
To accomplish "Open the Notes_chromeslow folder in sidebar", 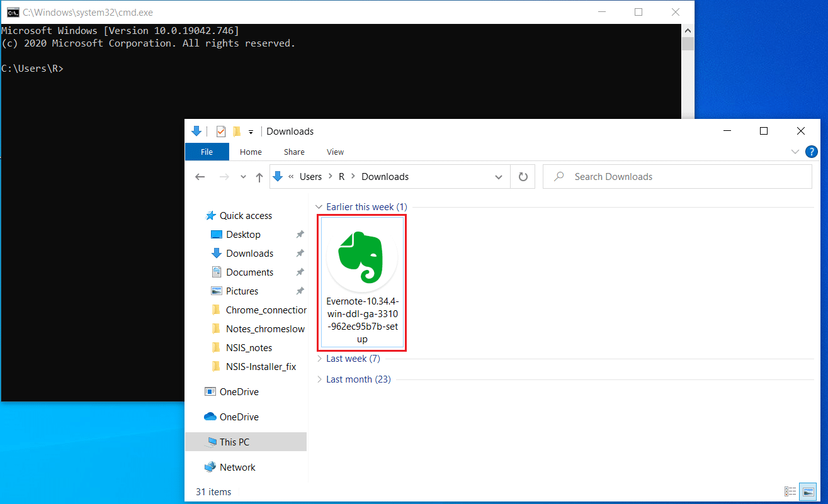I will (x=265, y=329).
